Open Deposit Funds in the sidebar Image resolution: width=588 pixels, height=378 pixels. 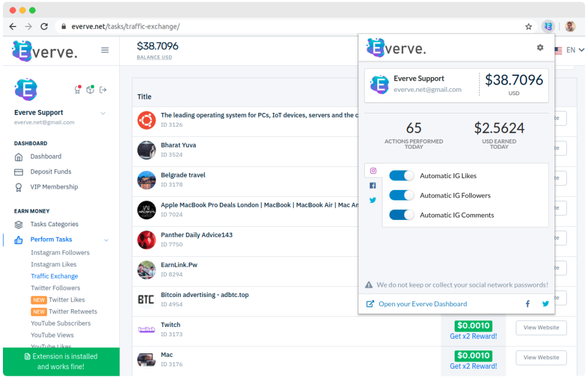point(51,172)
